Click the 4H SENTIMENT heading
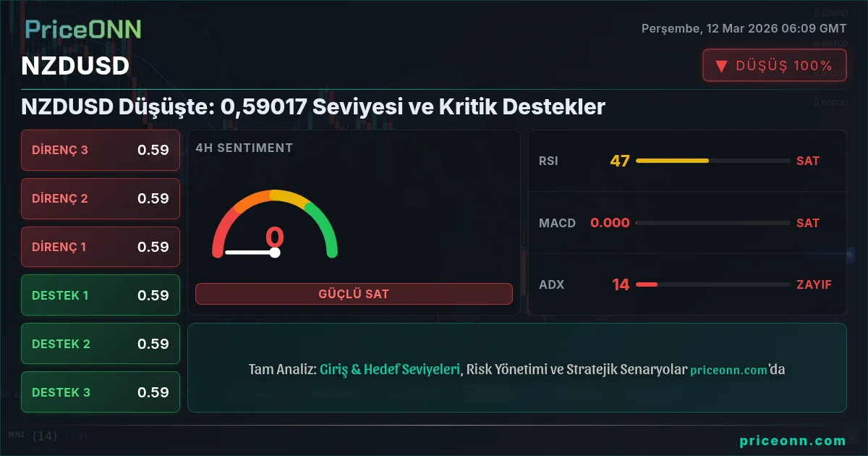Image resolution: width=868 pixels, height=456 pixels. 244,148
